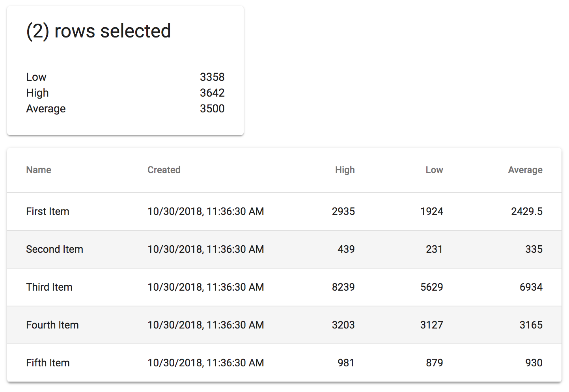Click First Item's Average value 2429.5
The height and width of the screenshot is (392, 569).
pyautogui.click(x=526, y=211)
